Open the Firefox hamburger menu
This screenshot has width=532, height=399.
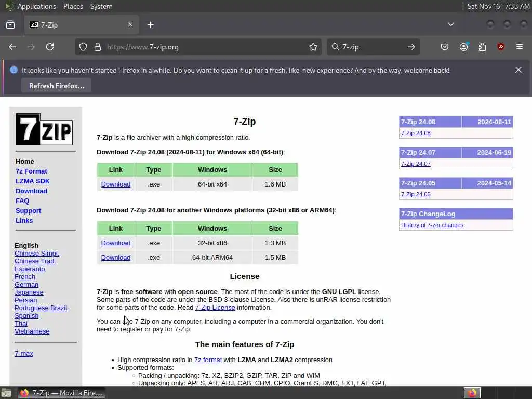520,47
